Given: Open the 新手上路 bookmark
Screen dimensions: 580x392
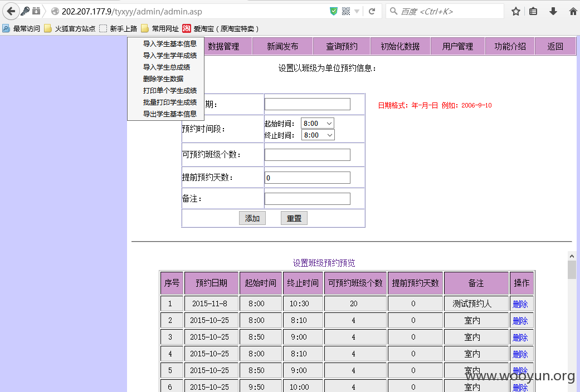Looking at the screenshot, I should tap(118, 28).
